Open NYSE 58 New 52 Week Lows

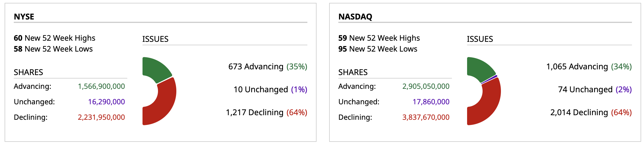click(x=53, y=49)
